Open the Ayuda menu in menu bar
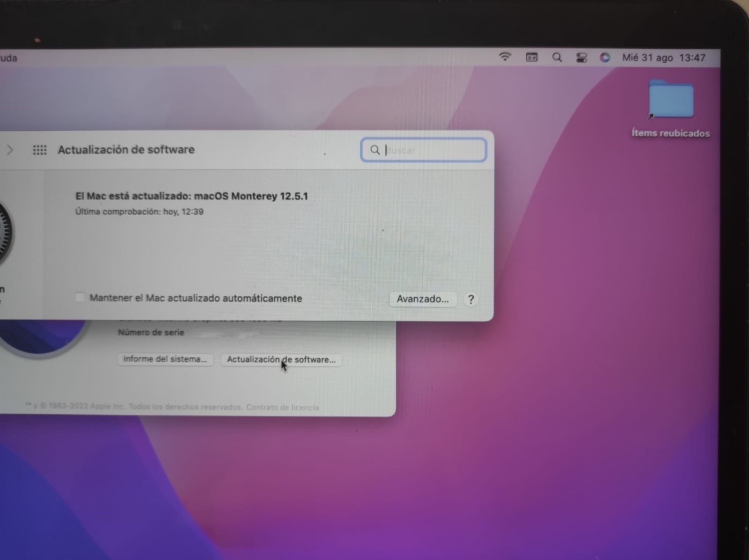Viewport: 749px width, 560px height. (8, 58)
